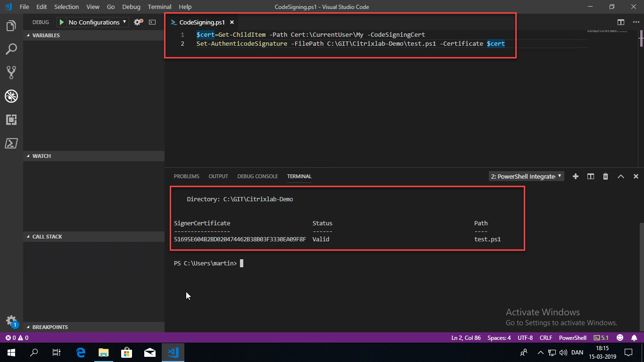The image size is (644, 362).
Task: Launch Microsoft Edge from taskbar
Action: pyautogui.click(x=81, y=352)
